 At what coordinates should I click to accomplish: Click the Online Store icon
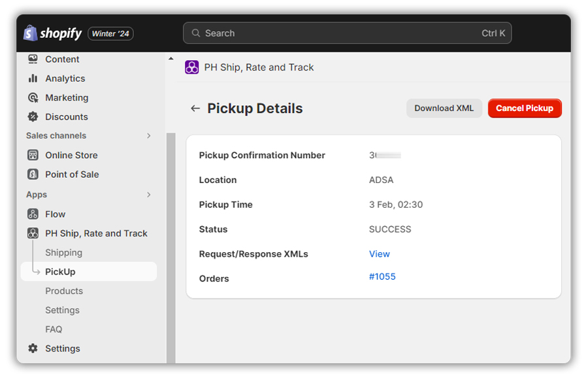[x=33, y=155]
